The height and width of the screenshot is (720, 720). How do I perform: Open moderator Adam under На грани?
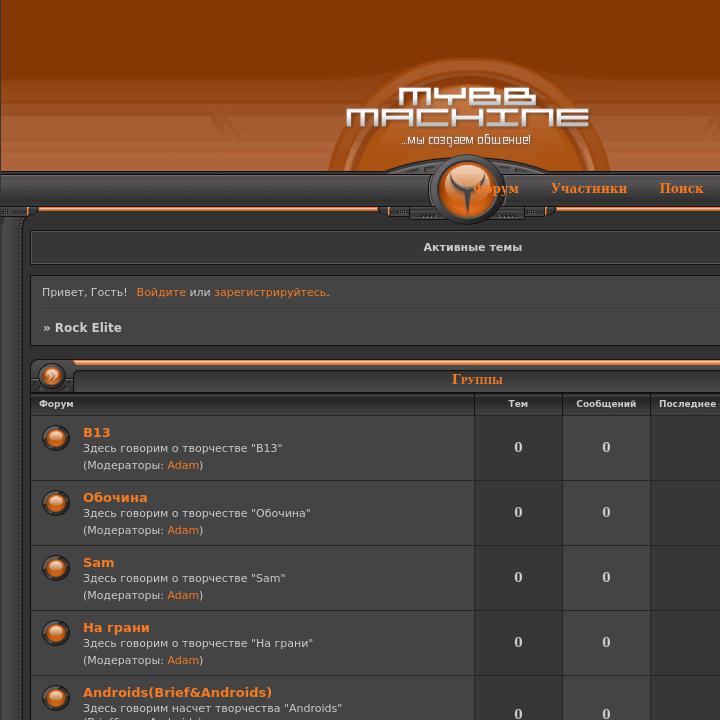[x=183, y=660]
